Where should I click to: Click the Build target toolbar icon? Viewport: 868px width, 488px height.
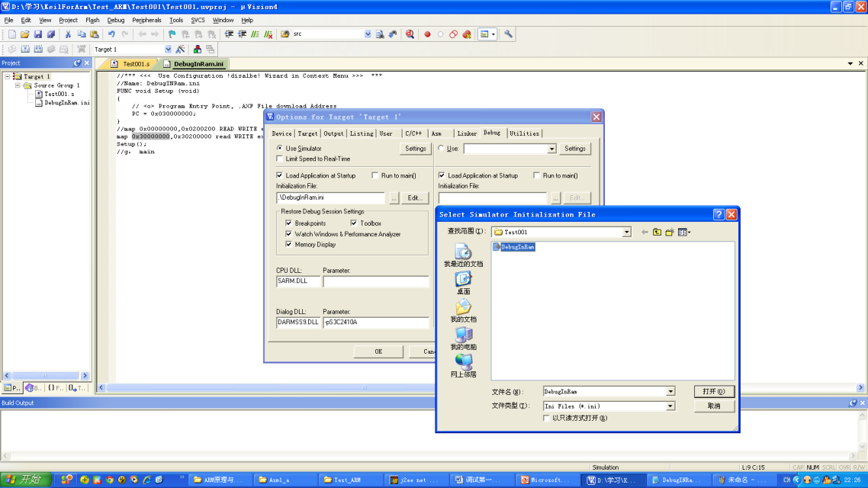[x=25, y=50]
